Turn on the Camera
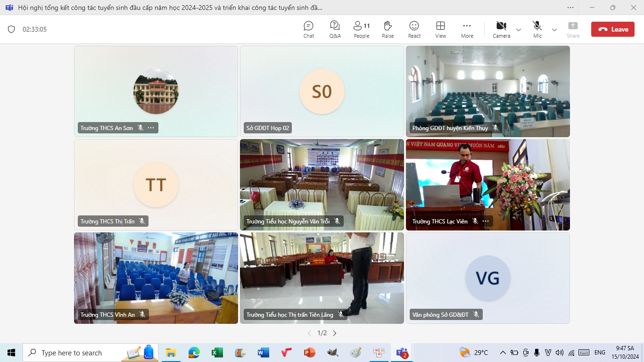This screenshot has height=362, width=644. pyautogui.click(x=501, y=29)
